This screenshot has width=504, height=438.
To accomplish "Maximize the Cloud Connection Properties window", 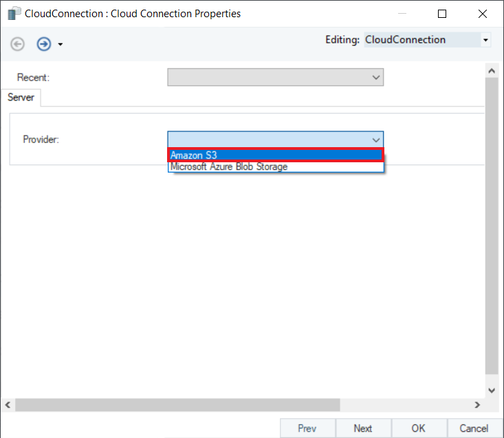I will pos(442,14).
